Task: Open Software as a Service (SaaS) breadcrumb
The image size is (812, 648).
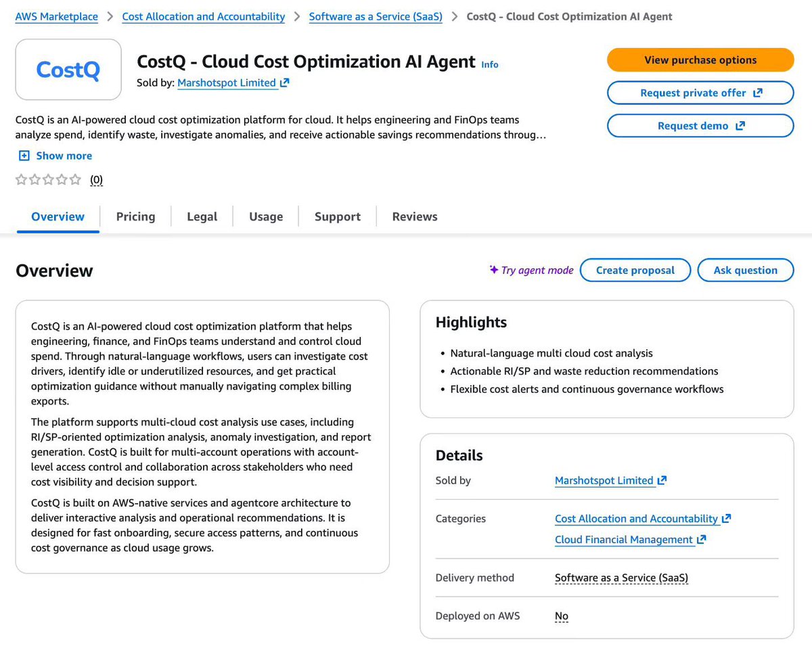Action: (376, 16)
